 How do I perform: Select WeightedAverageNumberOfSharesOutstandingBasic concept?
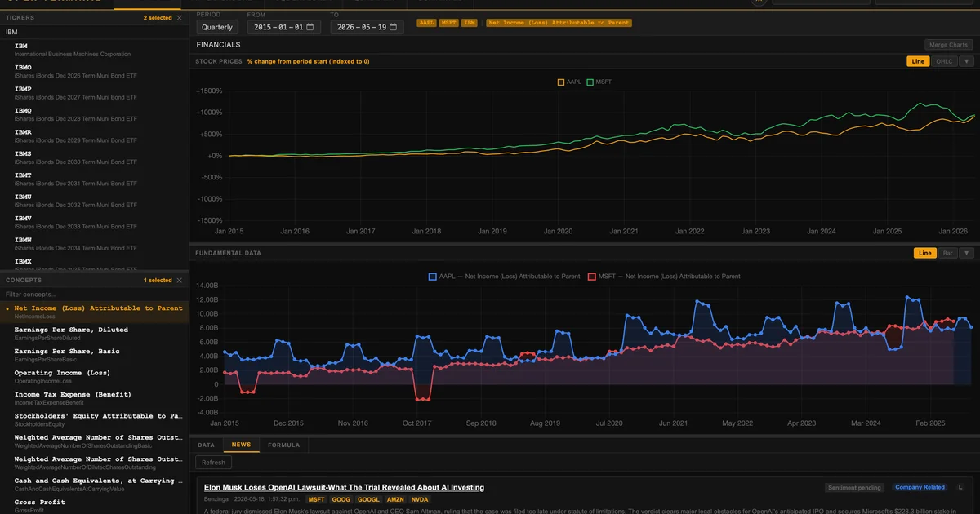95,441
